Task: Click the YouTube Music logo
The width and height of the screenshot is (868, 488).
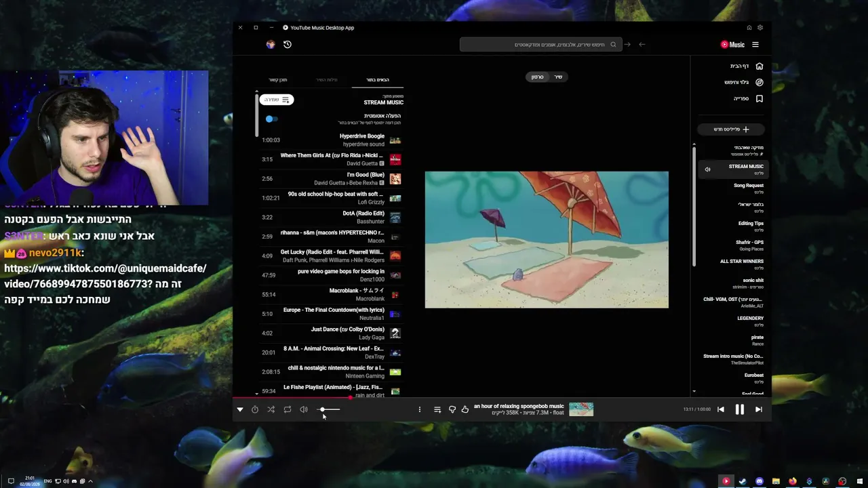Action: tap(732, 45)
